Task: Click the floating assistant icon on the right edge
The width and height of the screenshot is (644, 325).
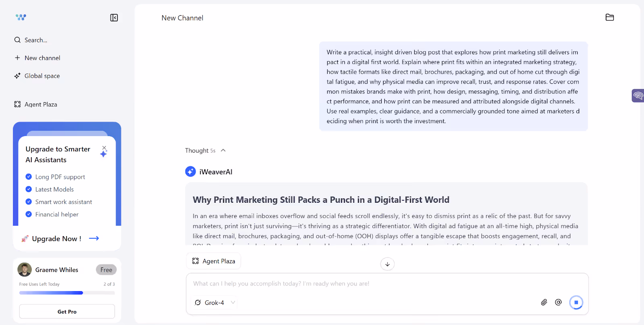Action: (638, 96)
